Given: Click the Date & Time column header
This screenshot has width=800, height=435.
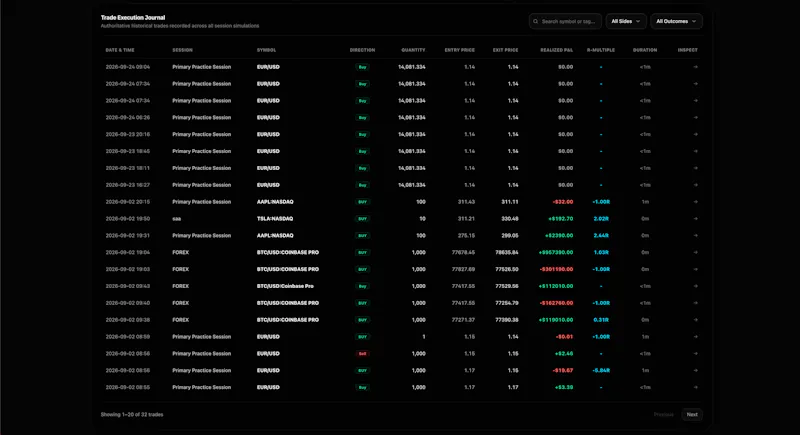Looking at the screenshot, I should click(x=120, y=50).
